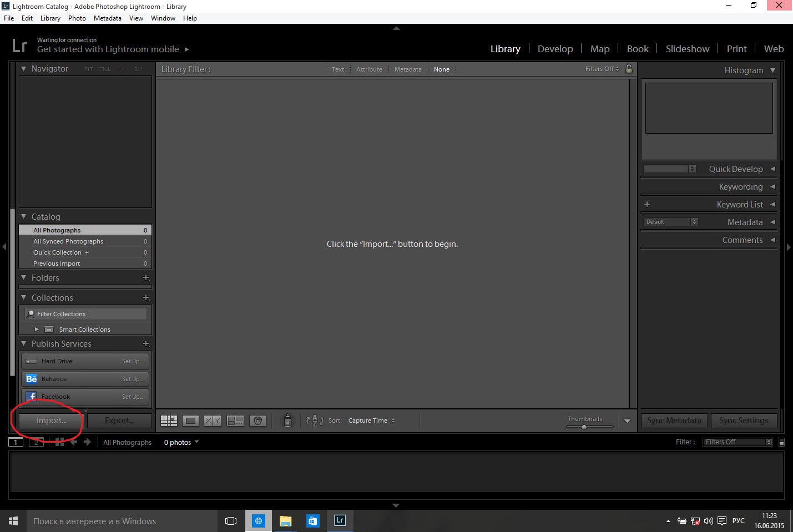793x532 pixels.
Task: Go back with filmstrip left arrow
Action: coord(73,442)
